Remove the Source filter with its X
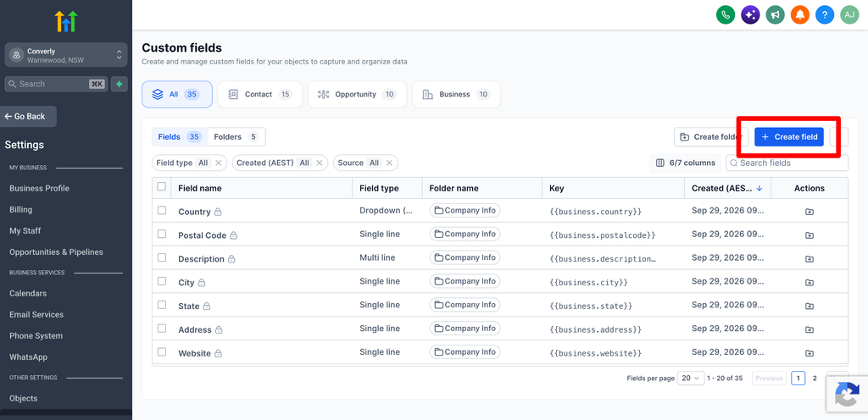Image resolution: width=868 pixels, height=420 pixels. 389,163
